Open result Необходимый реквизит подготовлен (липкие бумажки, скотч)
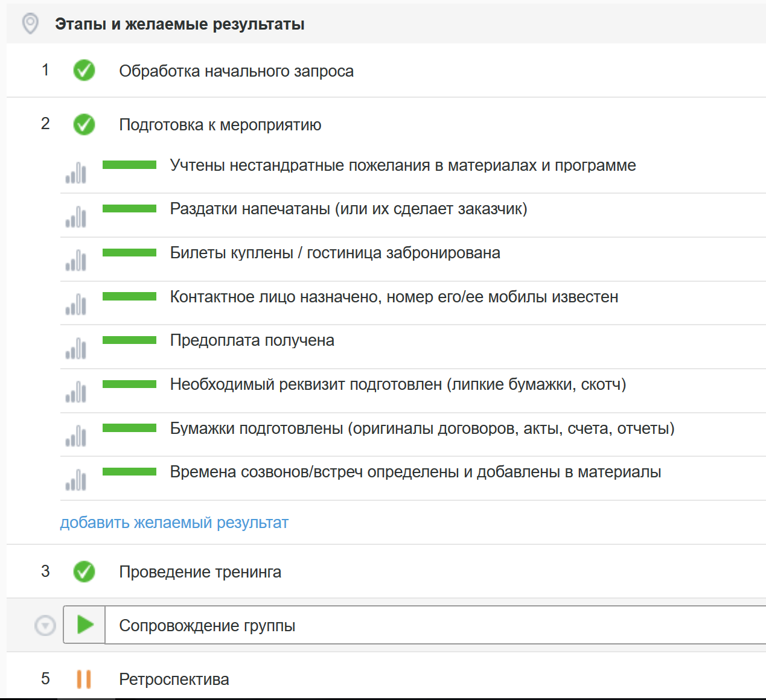This screenshot has width=766, height=700. pos(398,384)
